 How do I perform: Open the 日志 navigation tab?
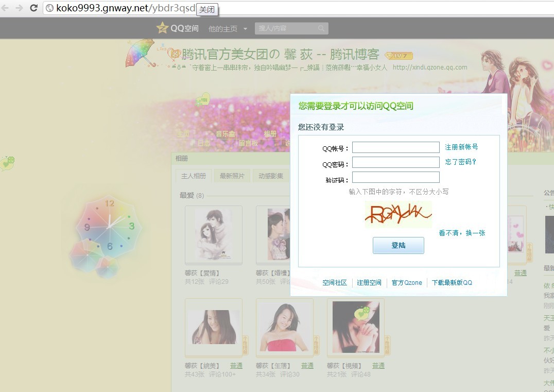(204, 143)
